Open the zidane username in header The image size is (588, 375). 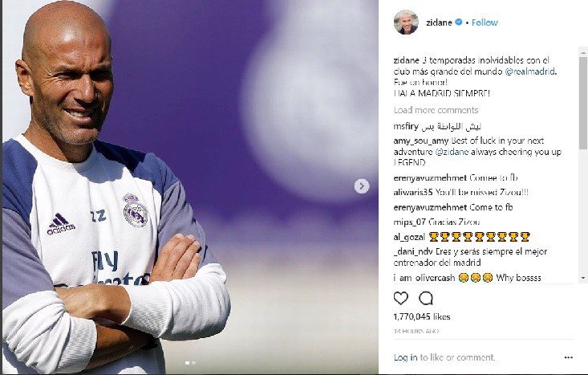pyautogui.click(x=439, y=22)
